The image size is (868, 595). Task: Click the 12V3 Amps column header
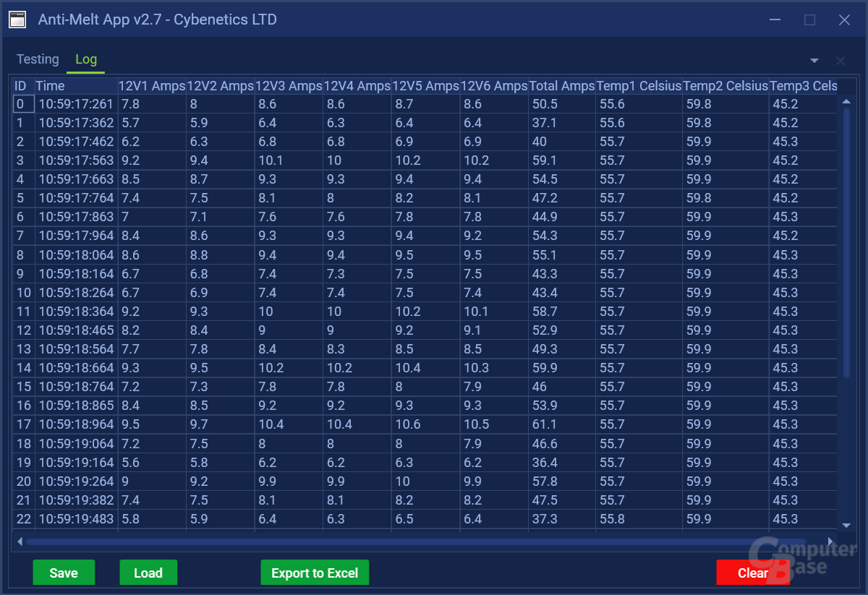click(x=289, y=85)
